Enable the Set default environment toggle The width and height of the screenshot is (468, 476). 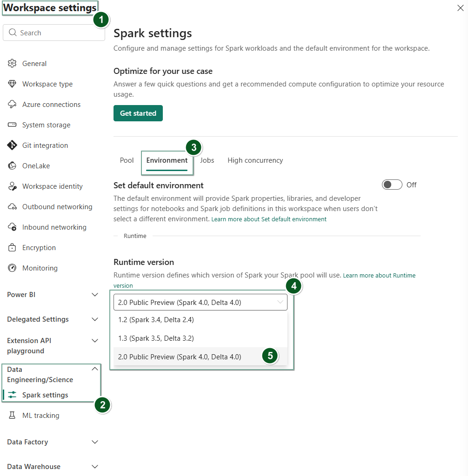click(x=392, y=185)
